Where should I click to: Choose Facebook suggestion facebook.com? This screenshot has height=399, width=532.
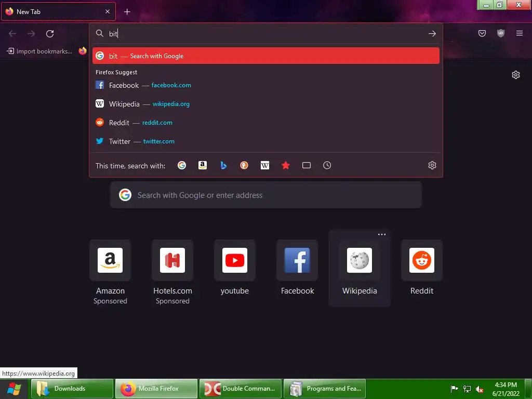[x=265, y=85]
